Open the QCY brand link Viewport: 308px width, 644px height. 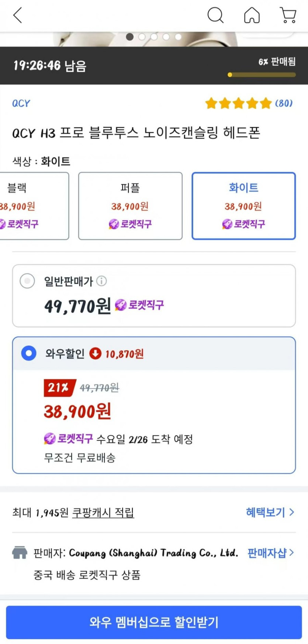coord(21,103)
